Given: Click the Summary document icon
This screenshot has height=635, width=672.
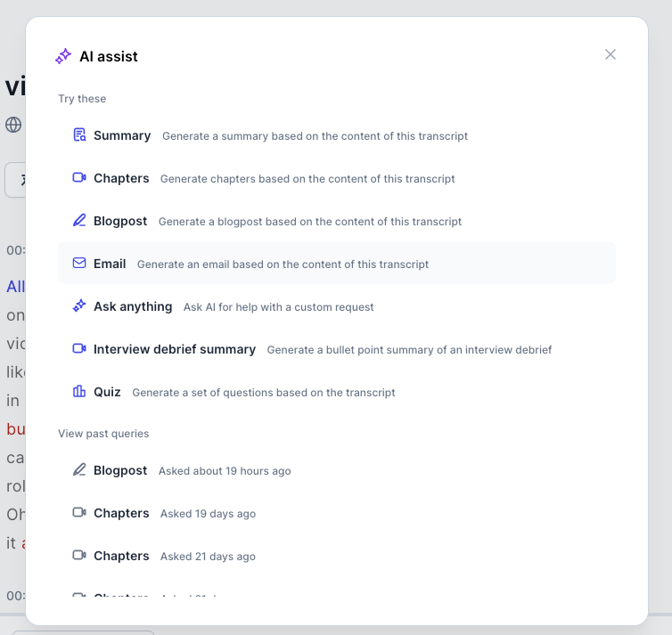Looking at the screenshot, I should (79, 135).
